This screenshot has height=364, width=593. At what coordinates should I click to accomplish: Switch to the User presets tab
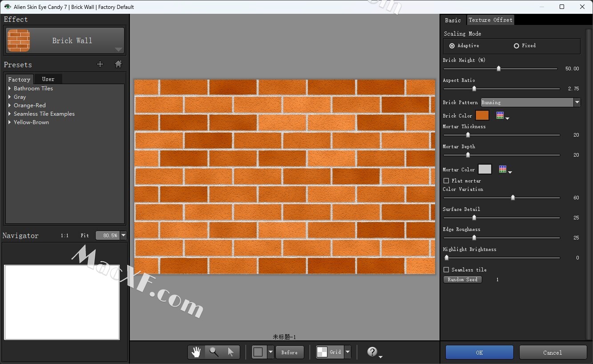pos(48,79)
